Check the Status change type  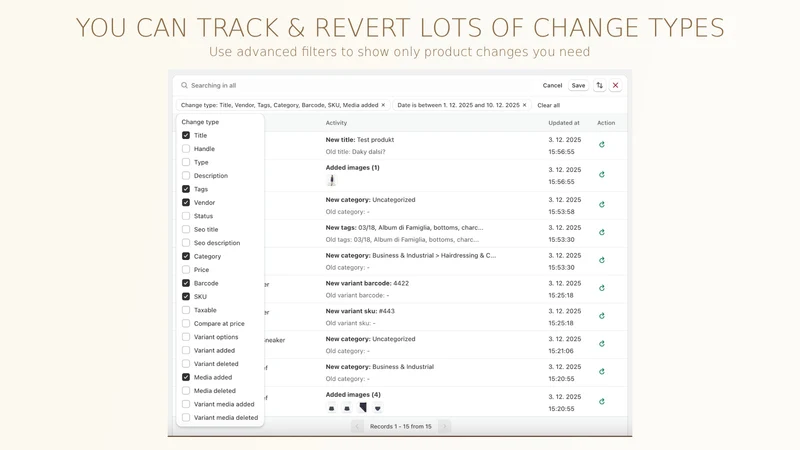pyautogui.click(x=186, y=216)
